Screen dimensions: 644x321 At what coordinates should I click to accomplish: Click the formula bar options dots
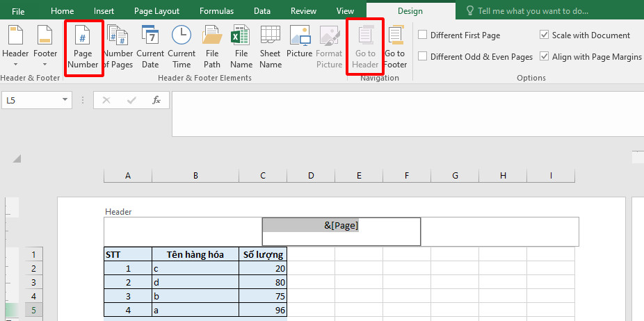(83, 100)
